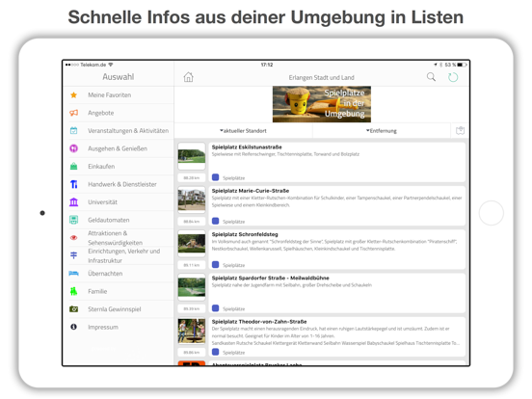This screenshot has height=399, width=532.
Task: Click the bed Übernachten icon
Action: (x=73, y=273)
